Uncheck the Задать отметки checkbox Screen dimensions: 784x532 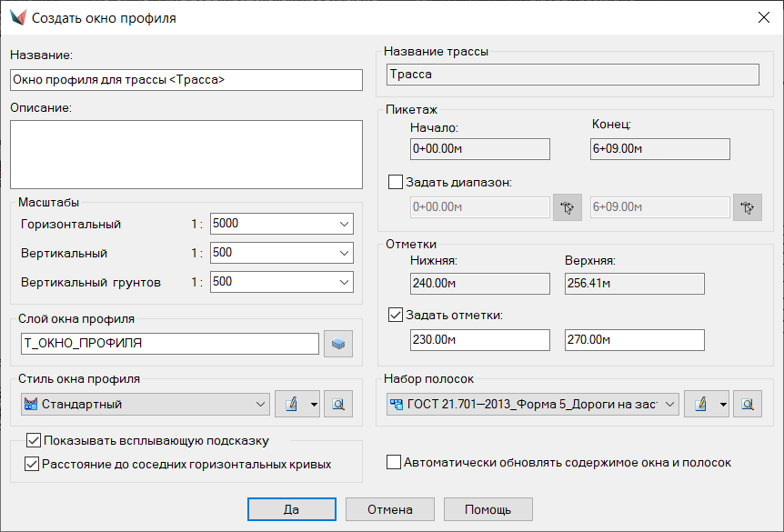click(396, 316)
